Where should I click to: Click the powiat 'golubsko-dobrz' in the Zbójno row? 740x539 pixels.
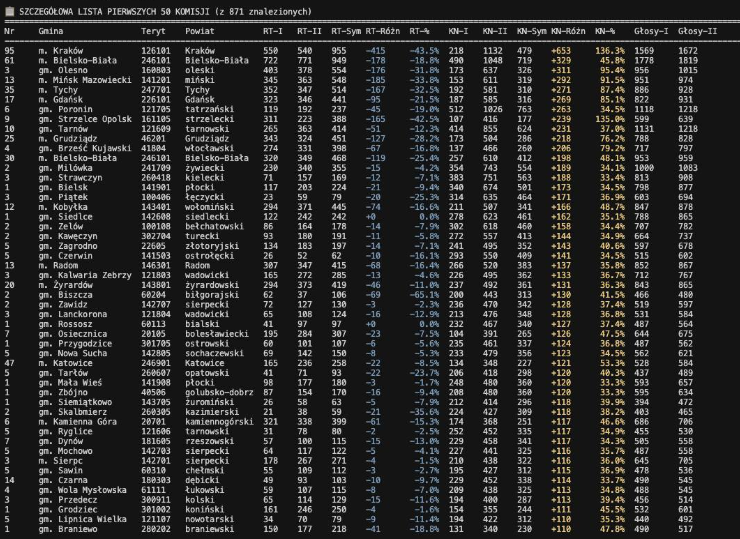pyautogui.click(x=219, y=393)
